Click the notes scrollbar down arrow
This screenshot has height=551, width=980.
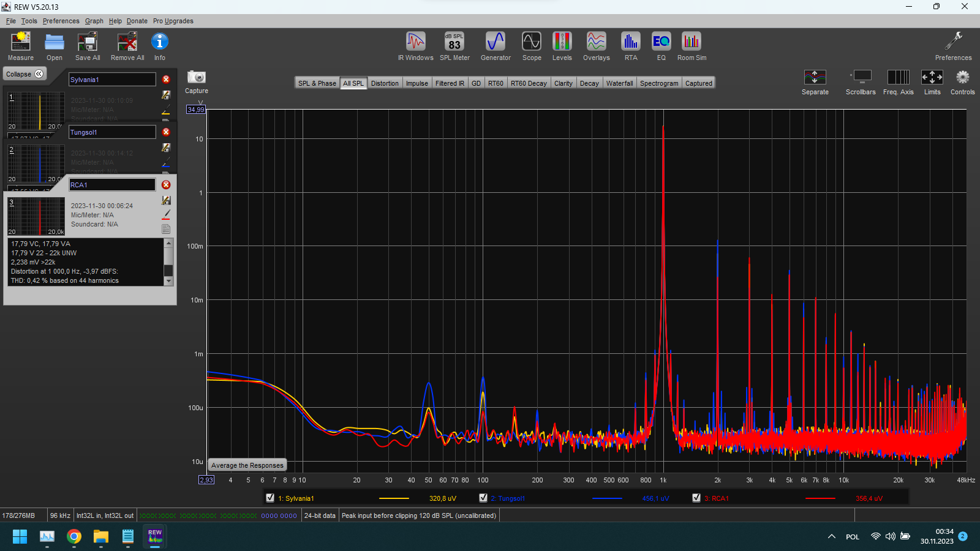click(x=168, y=281)
